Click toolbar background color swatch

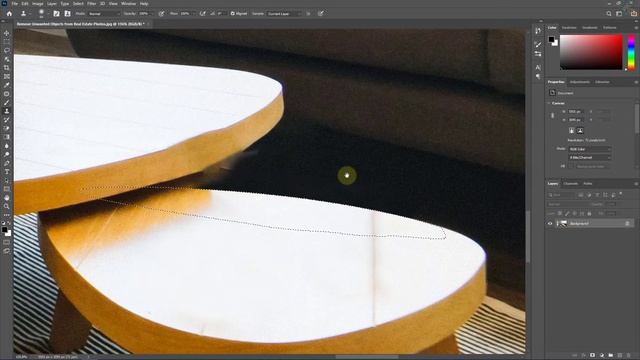(8, 233)
